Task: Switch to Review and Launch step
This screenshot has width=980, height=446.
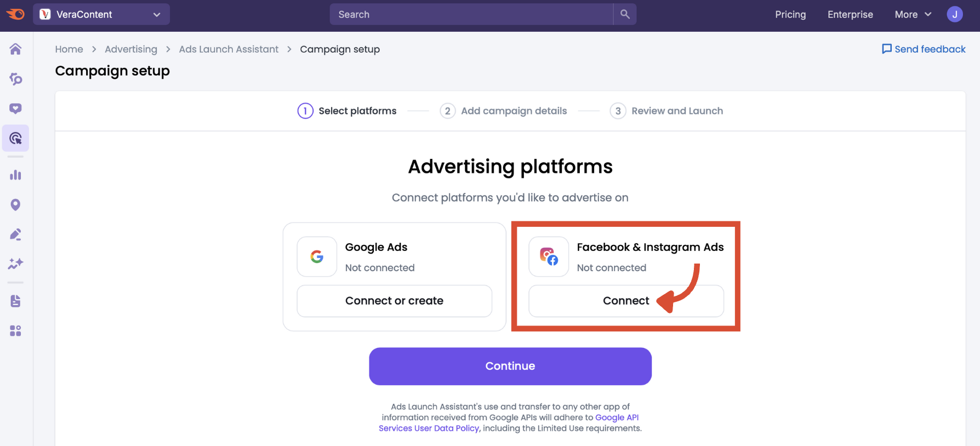Action: [x=666, y=111]
